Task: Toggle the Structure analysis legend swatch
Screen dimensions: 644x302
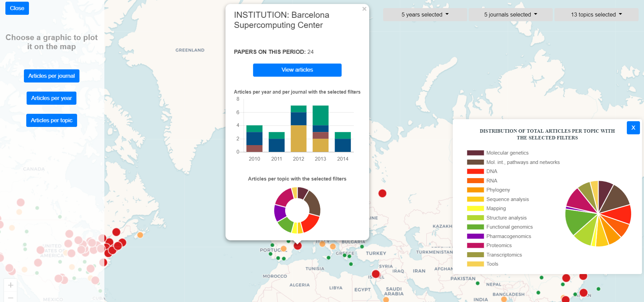Action: tap(475, 217)
